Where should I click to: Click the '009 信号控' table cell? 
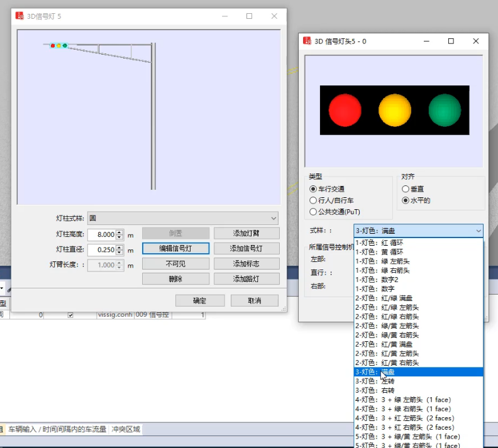tap(152, 315)
